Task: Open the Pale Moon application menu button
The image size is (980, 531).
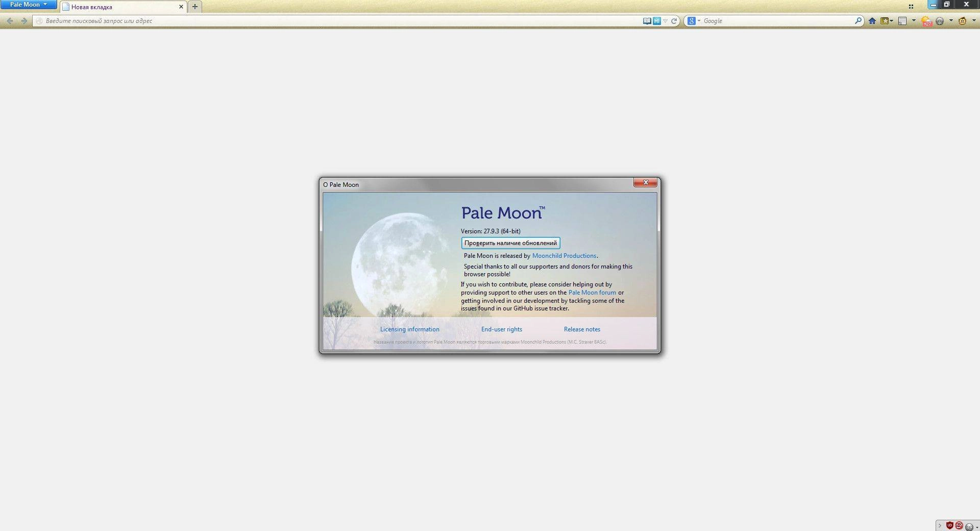Action: (29, 5)
